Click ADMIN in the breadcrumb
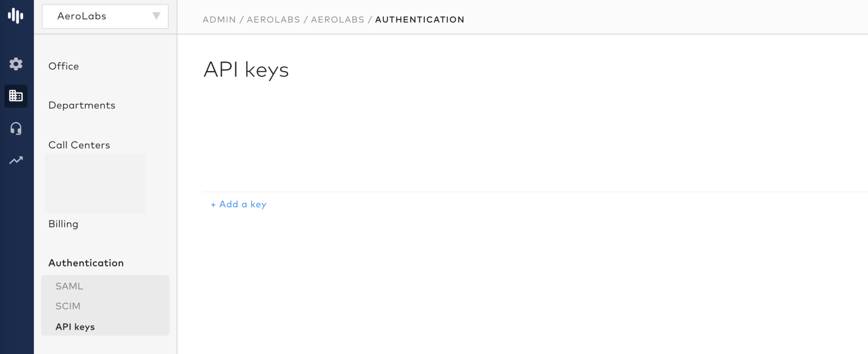The height and width of the screenshot is (354, 868). (219, 19)
